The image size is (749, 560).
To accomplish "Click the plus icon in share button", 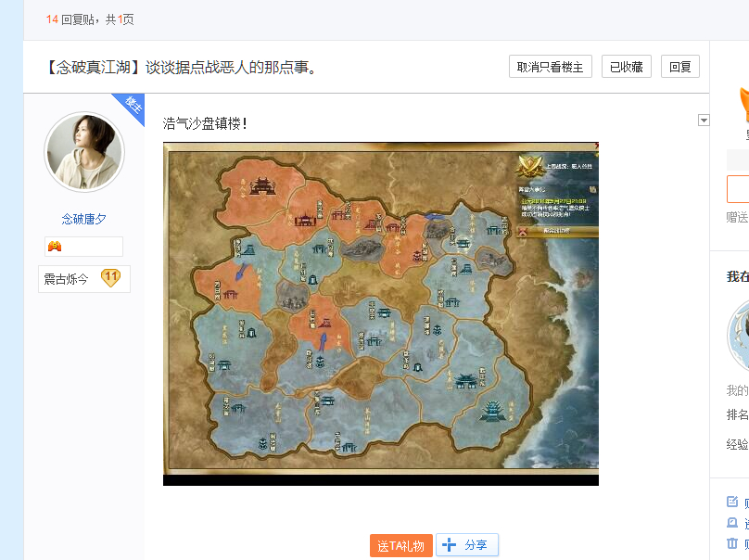I will 449,545.
